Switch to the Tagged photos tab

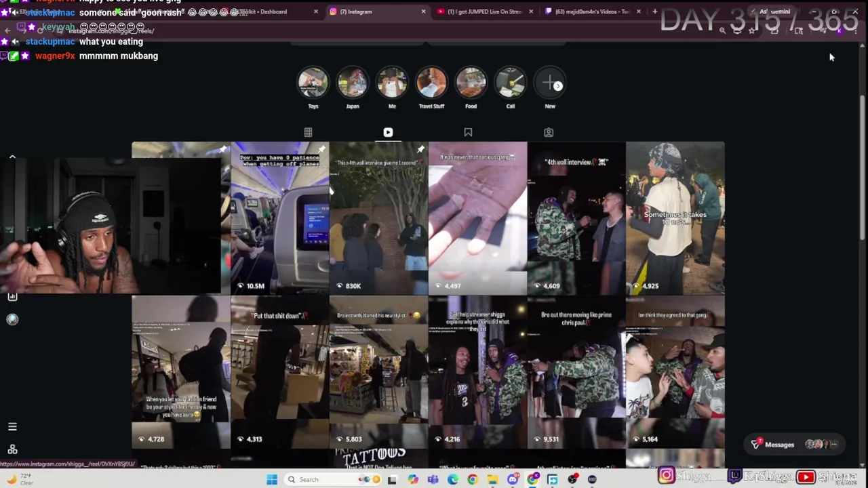549,132
